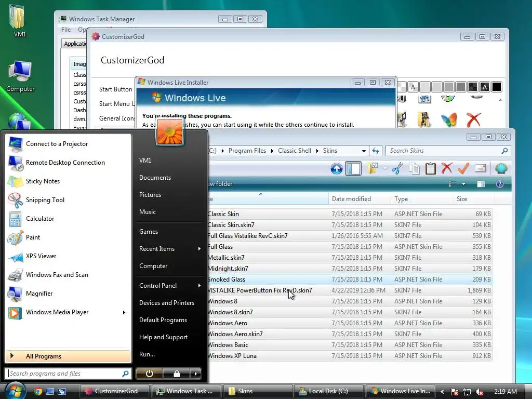Click the magnifier icon in Search Skins box
Image resolution: width=532 pixels, height=399 pixels.
(x=505, y=151)
